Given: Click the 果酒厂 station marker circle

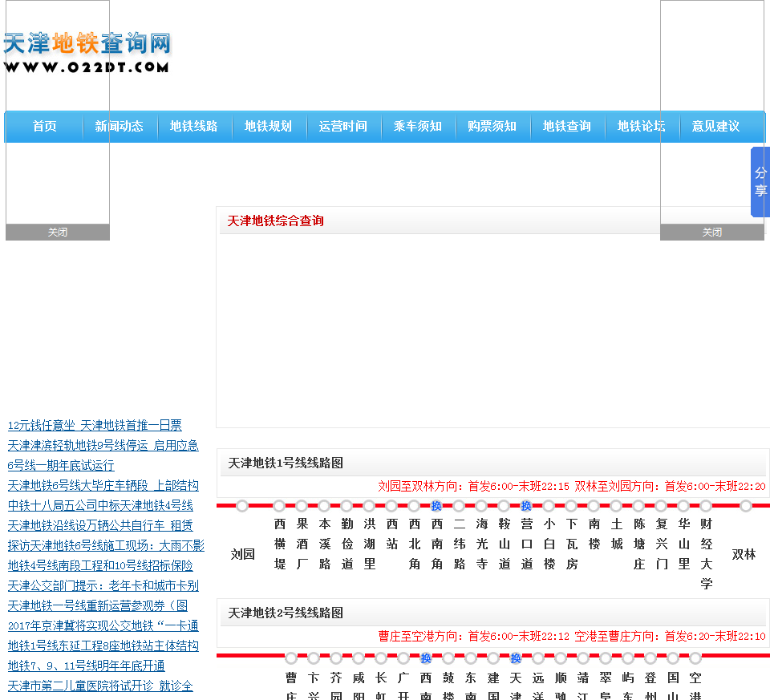Looking at the screenshot, I should (x=302, y=506).
